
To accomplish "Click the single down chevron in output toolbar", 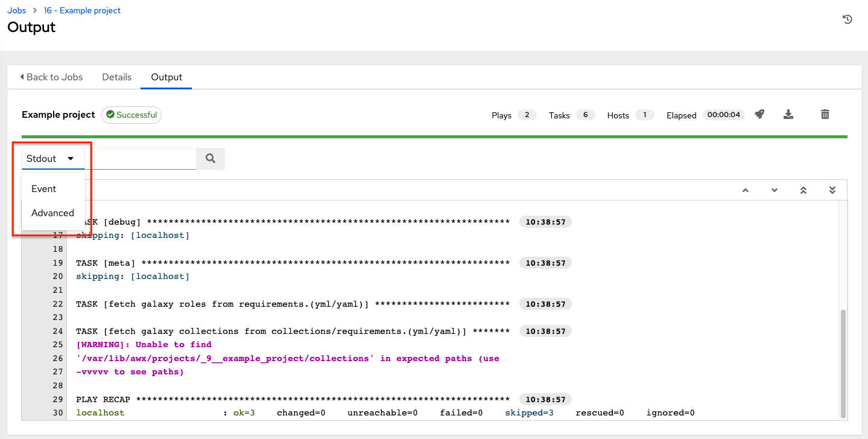I will point(774,190).
